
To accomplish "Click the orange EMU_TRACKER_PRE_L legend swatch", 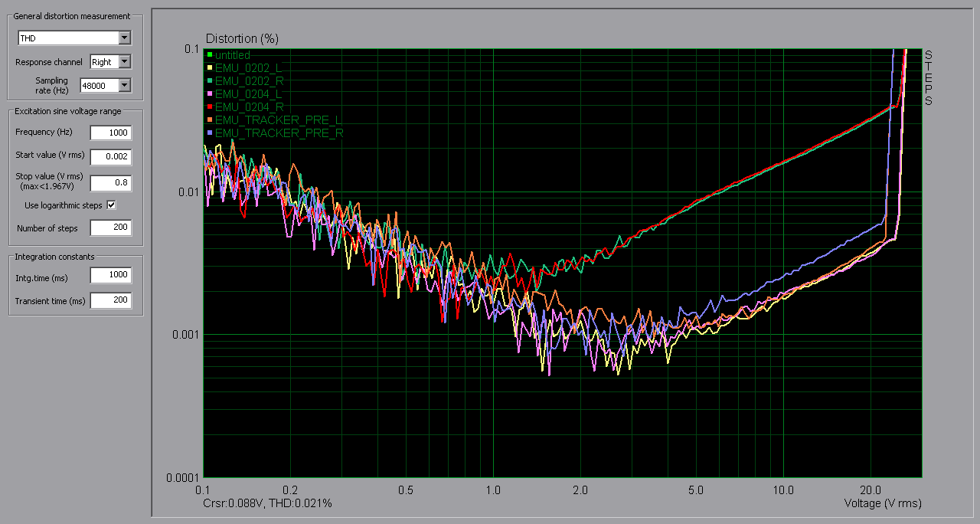I will coord(209,120).
